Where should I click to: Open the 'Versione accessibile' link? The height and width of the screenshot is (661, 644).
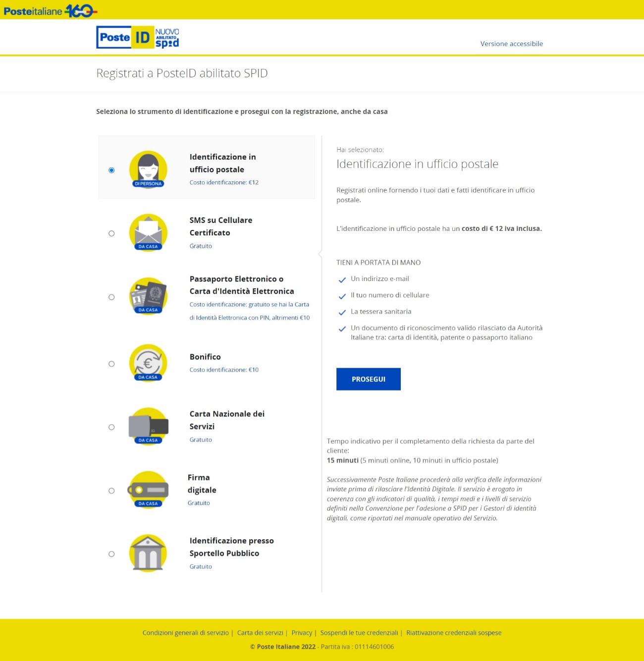512,44
